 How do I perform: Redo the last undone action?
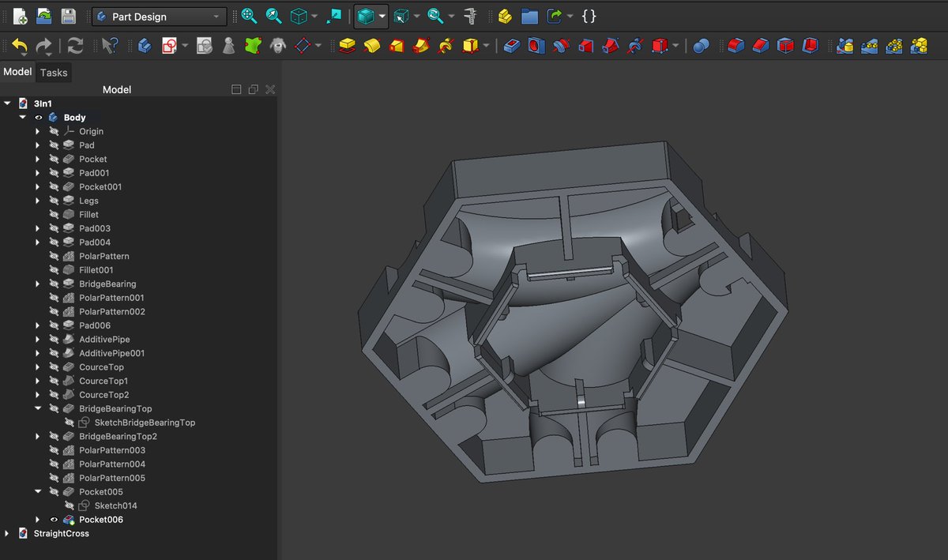pos(44,47)
